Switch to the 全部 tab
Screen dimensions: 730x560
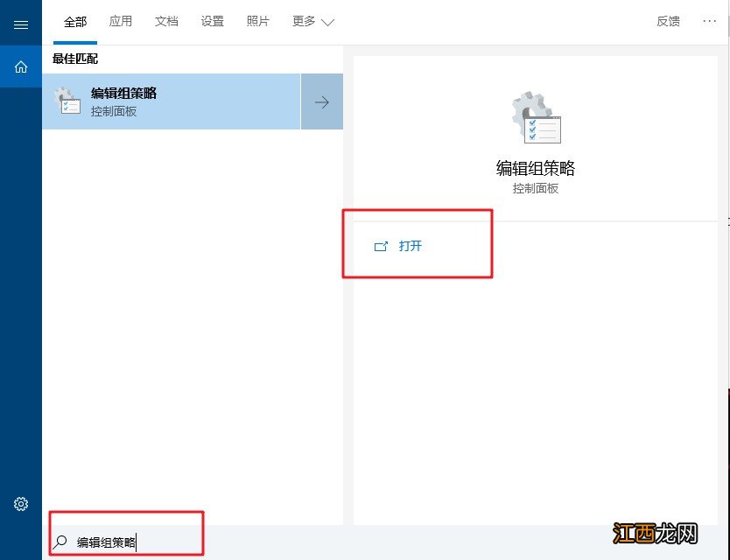coord(75,21)
